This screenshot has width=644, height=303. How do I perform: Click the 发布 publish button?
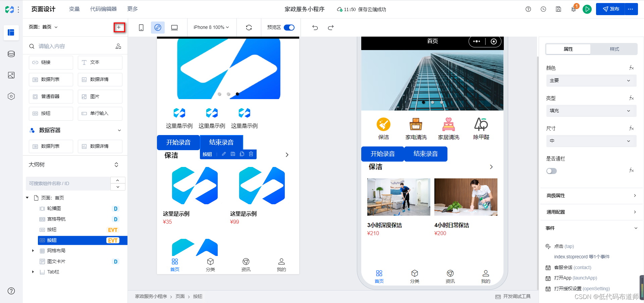click(610, 9)
